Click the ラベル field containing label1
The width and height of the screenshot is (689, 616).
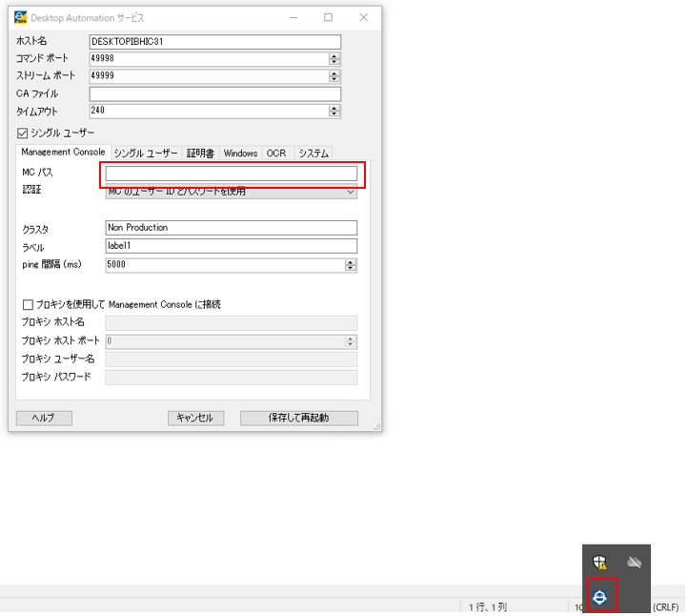pos(232,246)
